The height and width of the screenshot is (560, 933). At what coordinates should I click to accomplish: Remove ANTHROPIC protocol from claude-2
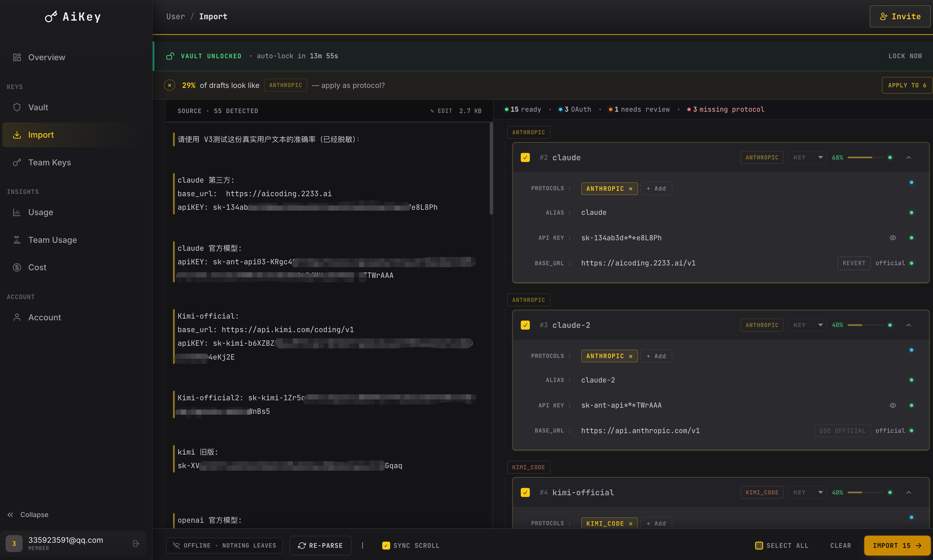(630, 356)
